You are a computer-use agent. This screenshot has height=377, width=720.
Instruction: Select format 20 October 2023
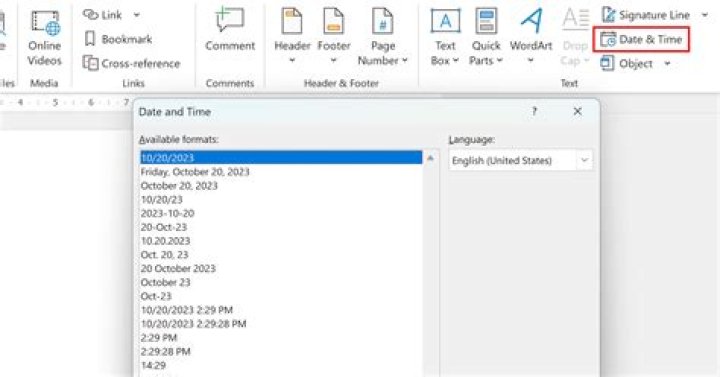point(281,268)
